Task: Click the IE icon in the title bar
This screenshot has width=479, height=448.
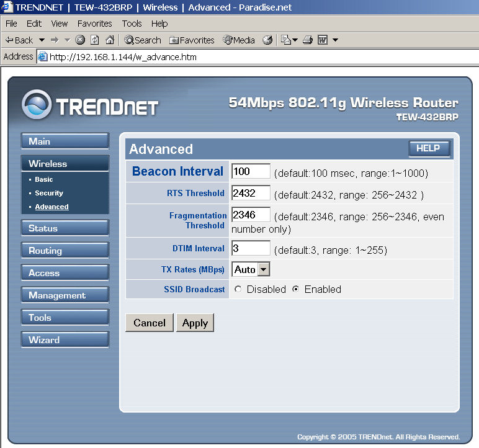Action: pos(6,7)
